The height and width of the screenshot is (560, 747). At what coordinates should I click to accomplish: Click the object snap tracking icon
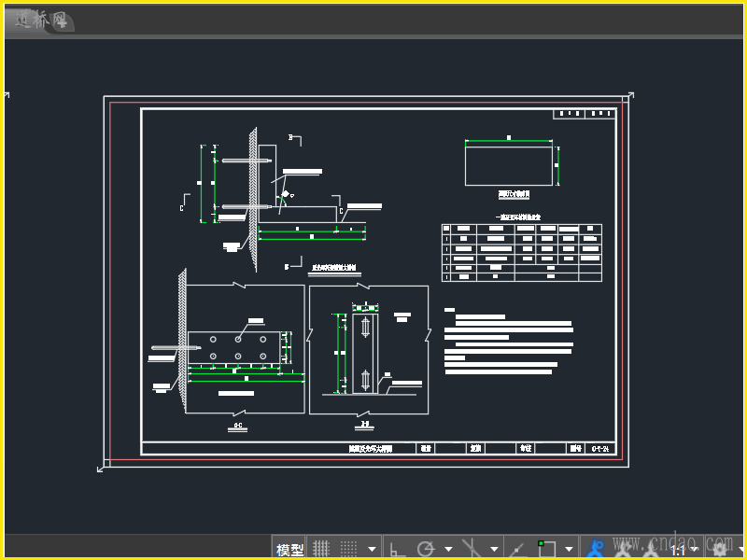(517, 549)
